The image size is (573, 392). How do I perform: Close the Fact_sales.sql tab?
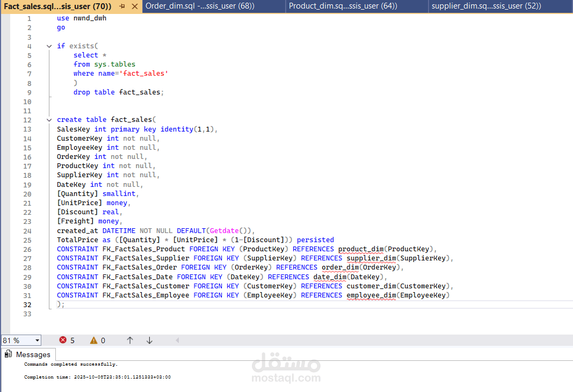tap(135, 6)
